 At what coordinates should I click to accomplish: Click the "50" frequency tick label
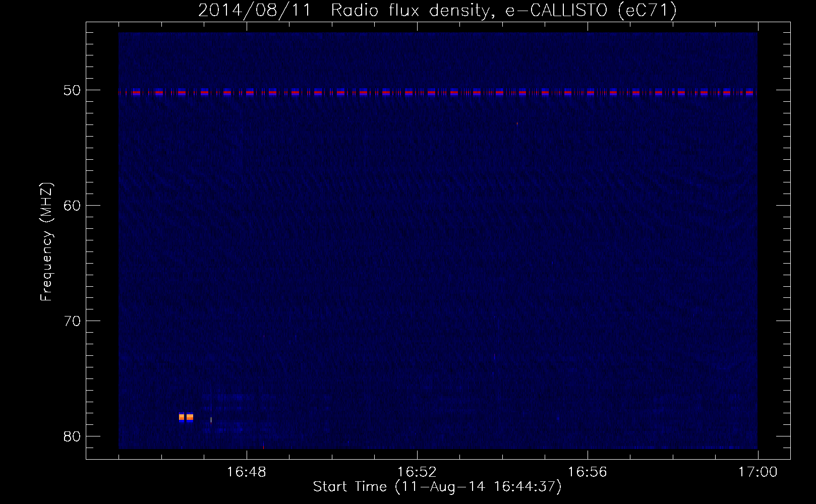point(72,91)
